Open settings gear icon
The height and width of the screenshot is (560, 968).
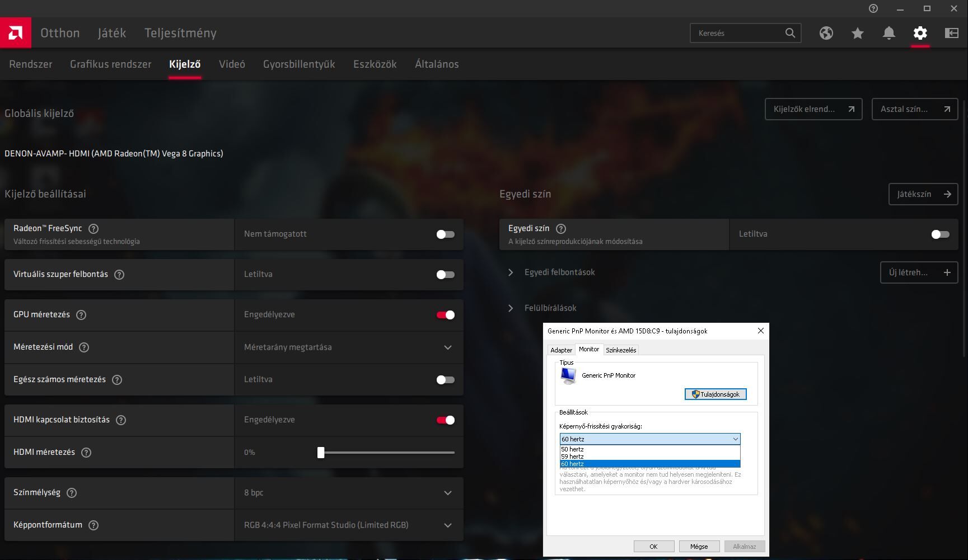tap(920, 33)
